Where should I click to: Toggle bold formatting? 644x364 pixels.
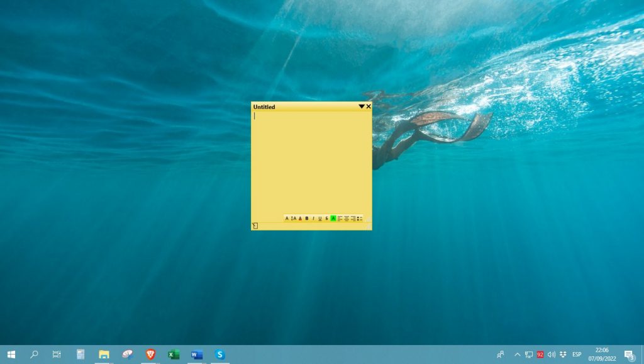point(307,218)
